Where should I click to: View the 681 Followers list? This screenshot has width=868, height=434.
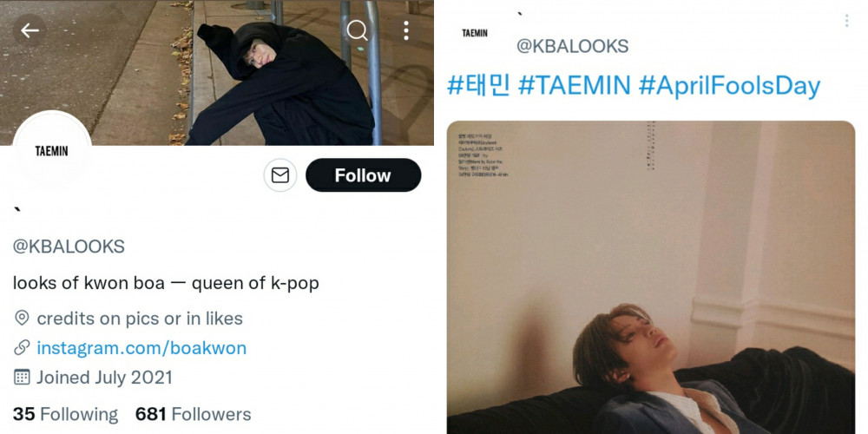point(194,414)
